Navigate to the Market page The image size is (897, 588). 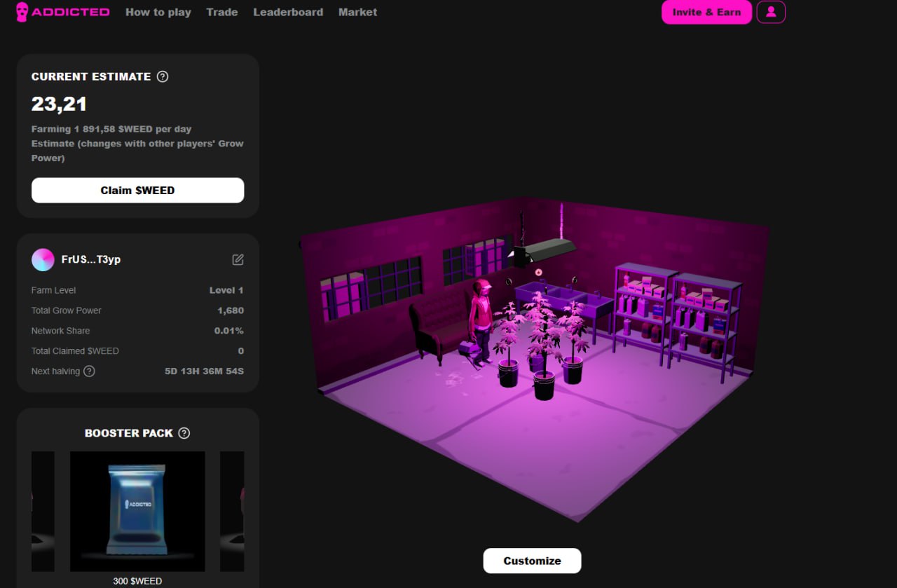(x=357, y=12)
